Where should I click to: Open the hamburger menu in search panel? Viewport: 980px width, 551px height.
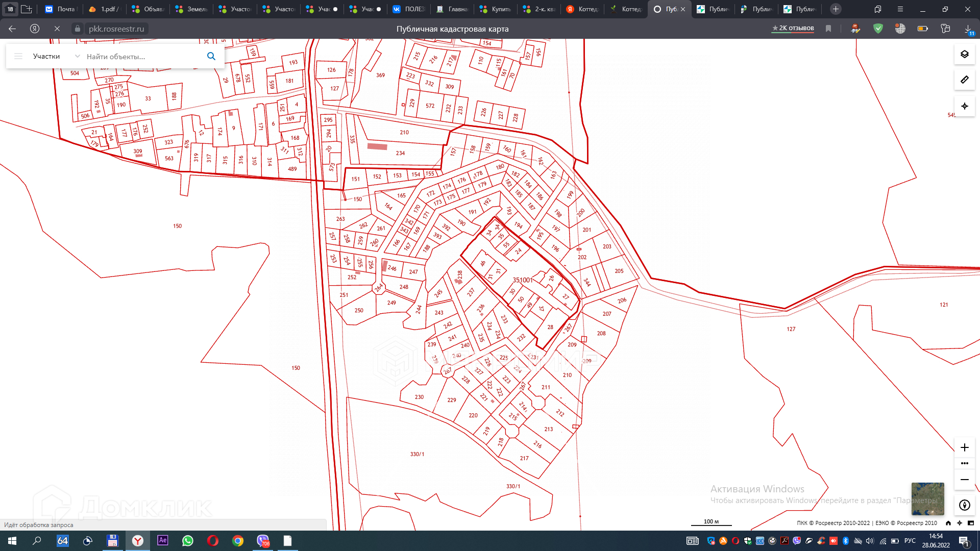(x=18, y=56)
